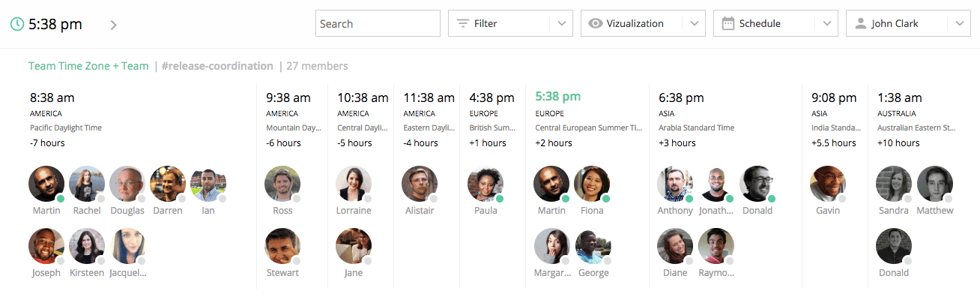Viewport: 980px width, 303px height.
Task: Select the 1:38 am Australia time header
Action: 900,97
